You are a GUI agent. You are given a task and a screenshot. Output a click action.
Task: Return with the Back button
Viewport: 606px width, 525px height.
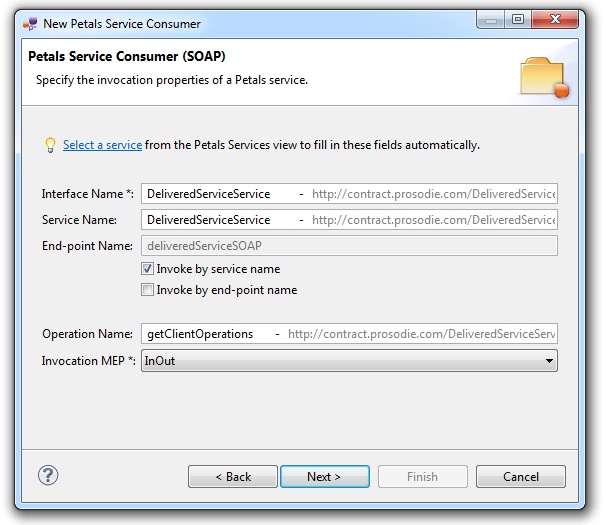pos(233,477)
